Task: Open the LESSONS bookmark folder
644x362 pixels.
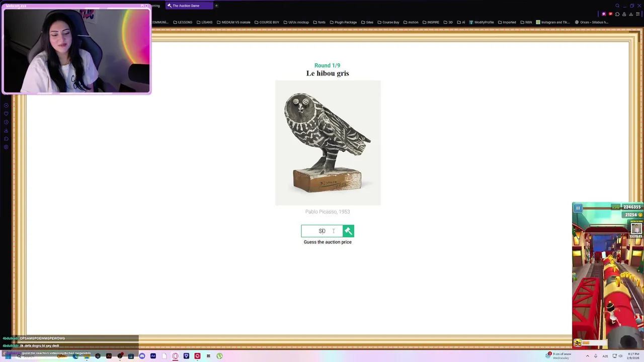Action: coord(182,22)
